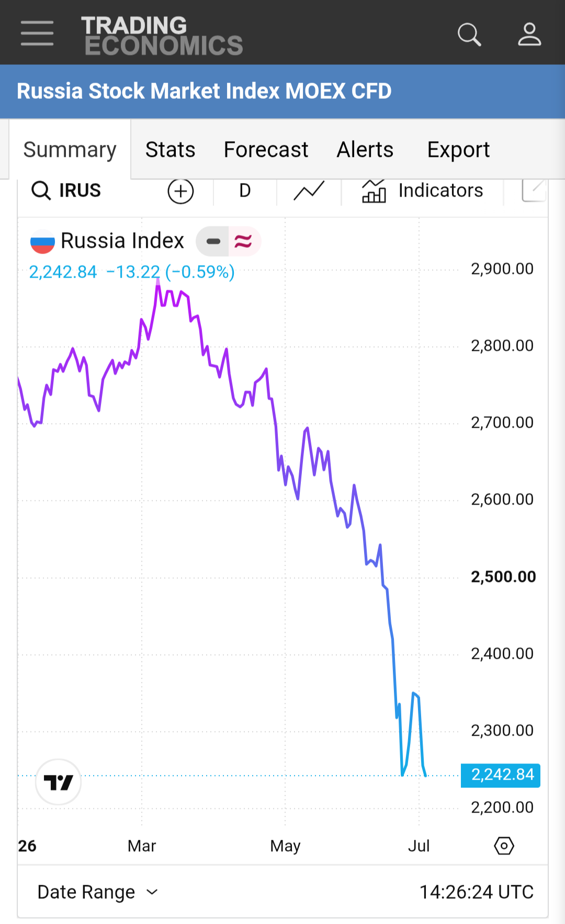Image resolution: width=565 pixels, height=924 pixels.
Task: Open the D interval selector
Action: [245, 191]
